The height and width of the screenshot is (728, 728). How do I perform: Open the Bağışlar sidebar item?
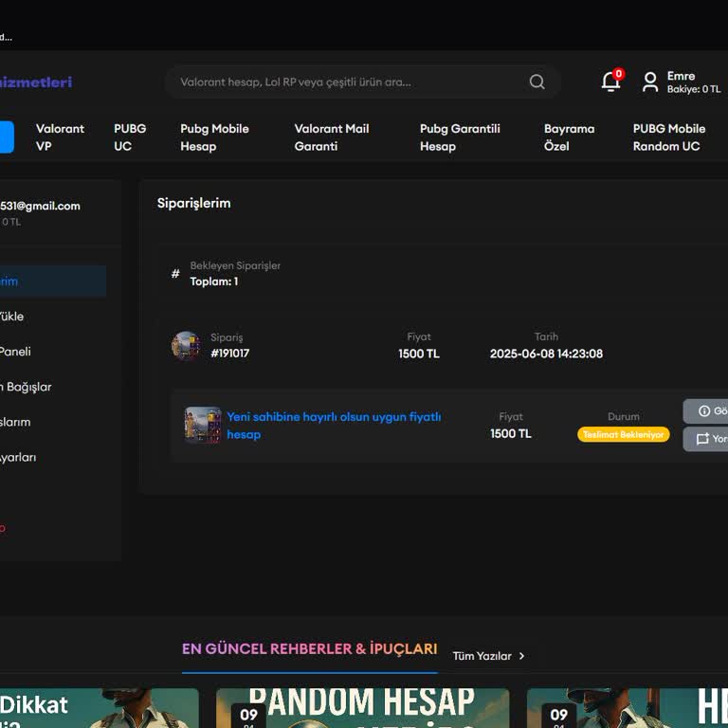pos(26,387)
